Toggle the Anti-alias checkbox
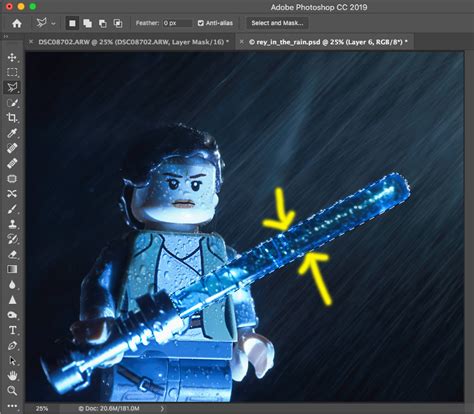474x414 pixels. tap(200, 23)
